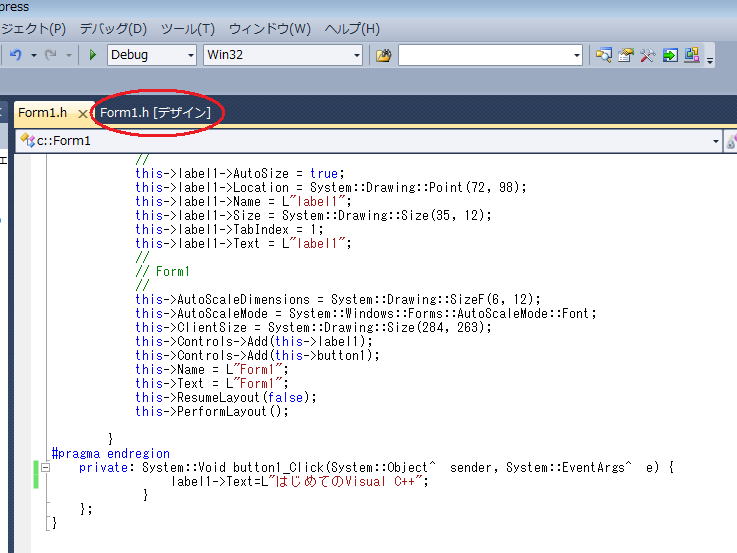Open the デバッグ(D) menu
The width and height of the screenshot is (737, 553).
click(x=112, y=29)
